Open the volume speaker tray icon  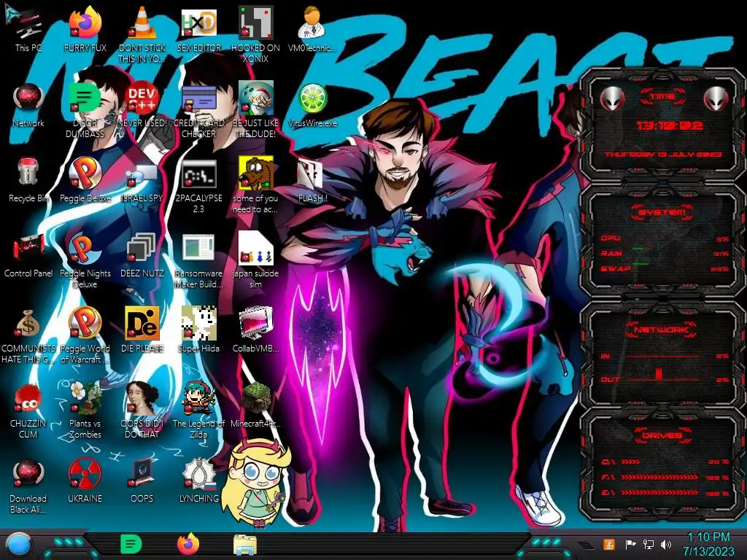(x=666, y=544)
